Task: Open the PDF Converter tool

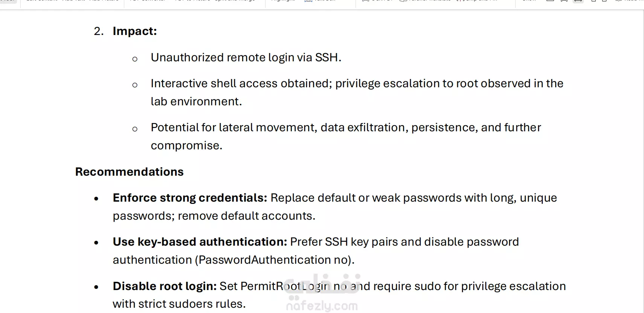Action: click(x=148, y=1)
